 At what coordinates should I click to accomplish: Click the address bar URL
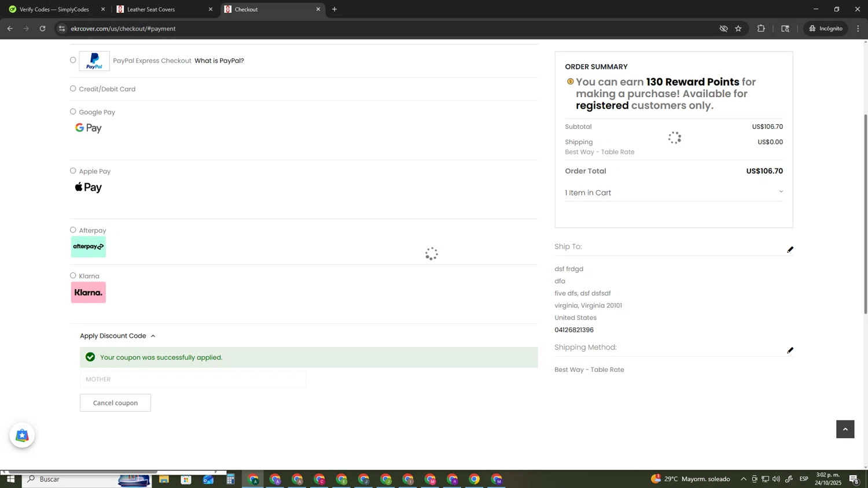[x=123, y=28]
